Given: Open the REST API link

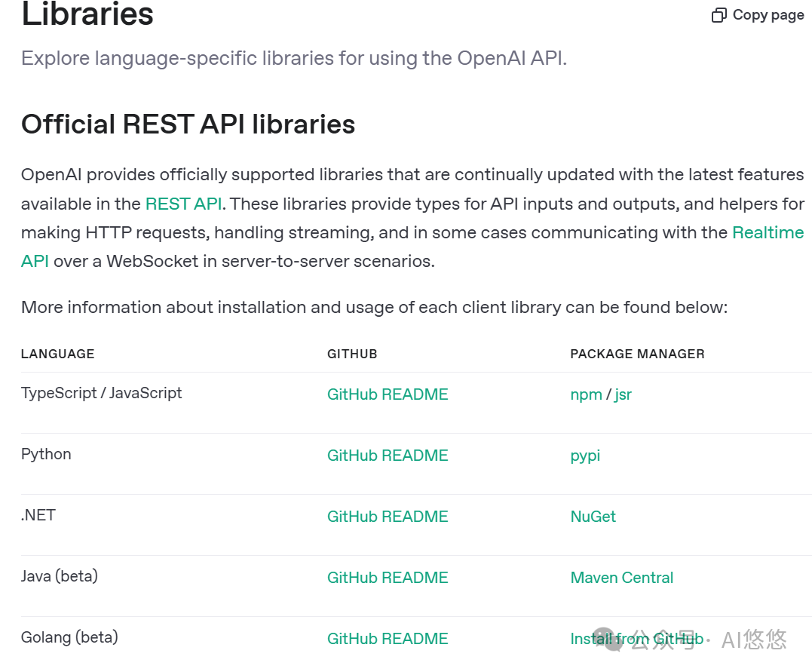Looking at the screenshot, I should click(x=183, y=204).
